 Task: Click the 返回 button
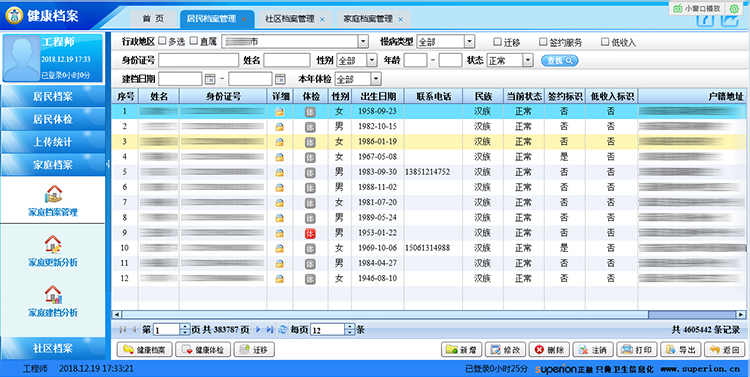pyautogui.click(x=724, y=350)
